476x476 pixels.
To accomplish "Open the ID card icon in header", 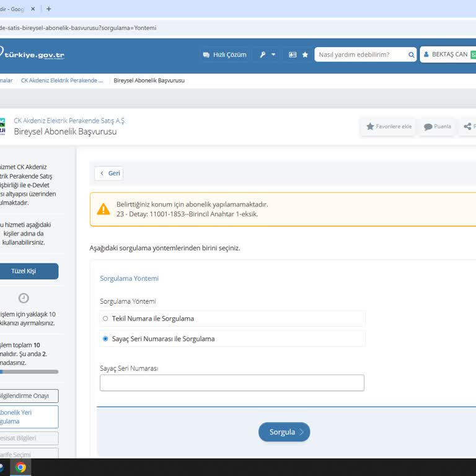I will tap(293, 55).
